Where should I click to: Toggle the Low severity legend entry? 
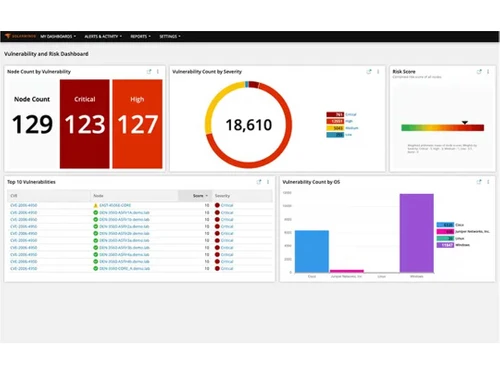[339, 135]
